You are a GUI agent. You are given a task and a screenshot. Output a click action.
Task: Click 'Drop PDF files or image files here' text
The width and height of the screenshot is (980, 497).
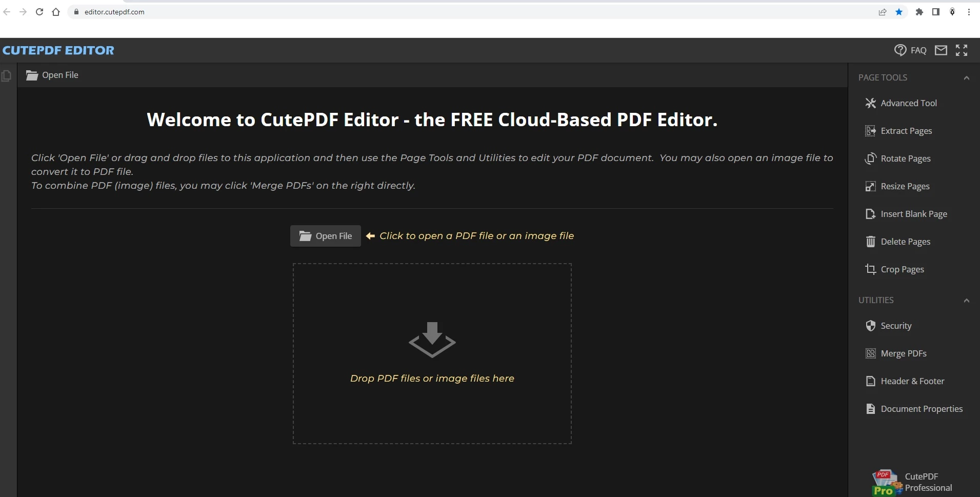pos(432,379)
